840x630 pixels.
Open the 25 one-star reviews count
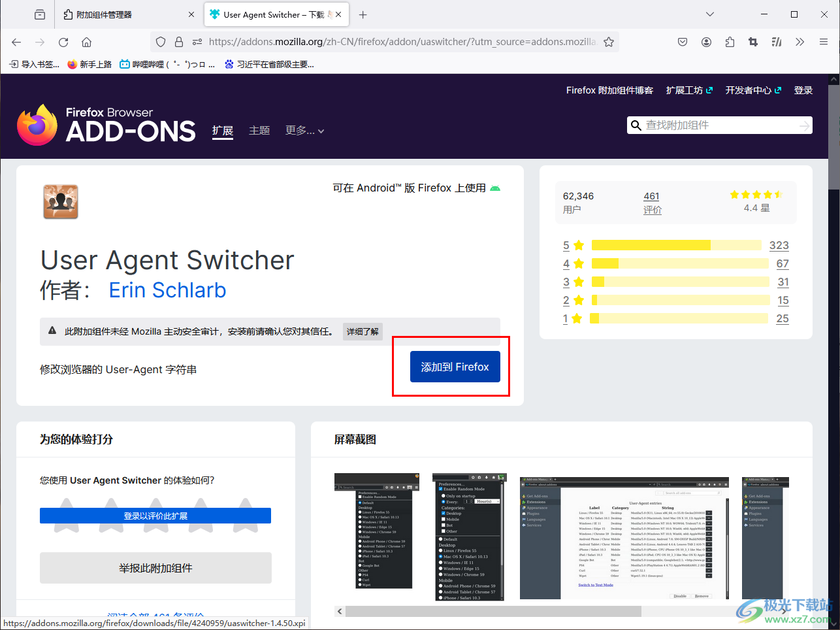coord(783,318)
